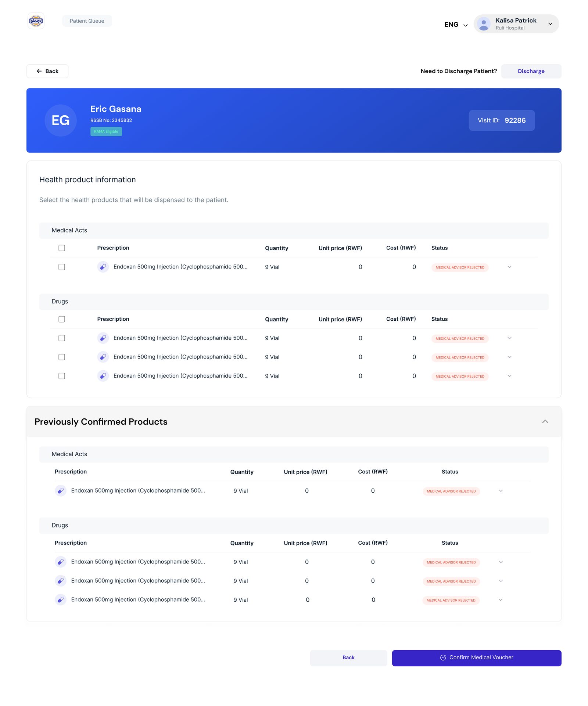588x706 pixels.
Task: Collapse the Previously Confirmed Products section
Action: tap(545, 422)
